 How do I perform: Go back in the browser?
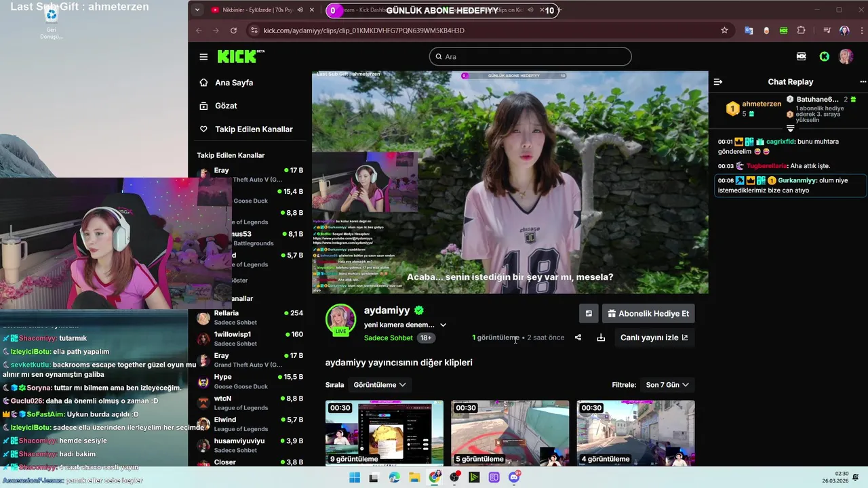[199, 30]
